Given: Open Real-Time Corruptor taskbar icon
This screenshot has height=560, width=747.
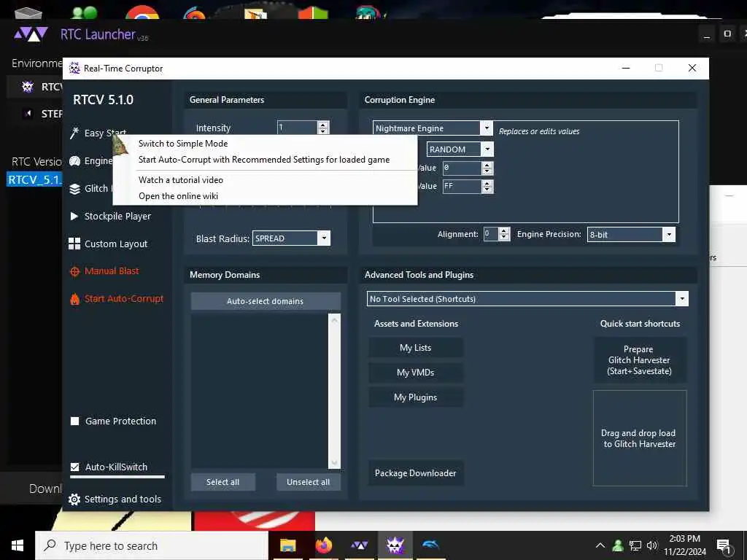Looking at the screenshot, I should pos(395,545).
